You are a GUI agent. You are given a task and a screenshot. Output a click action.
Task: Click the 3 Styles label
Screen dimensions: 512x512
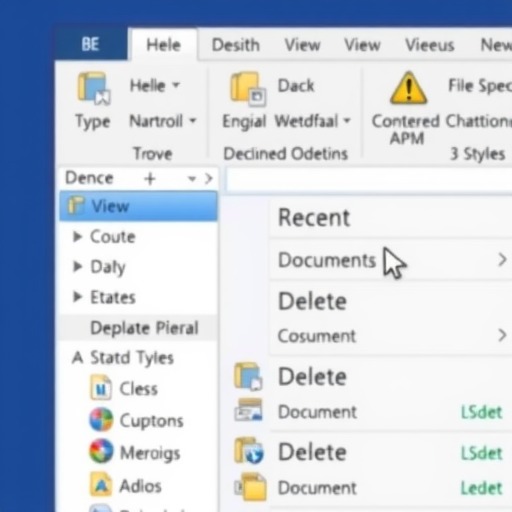(x=477, y=154)
